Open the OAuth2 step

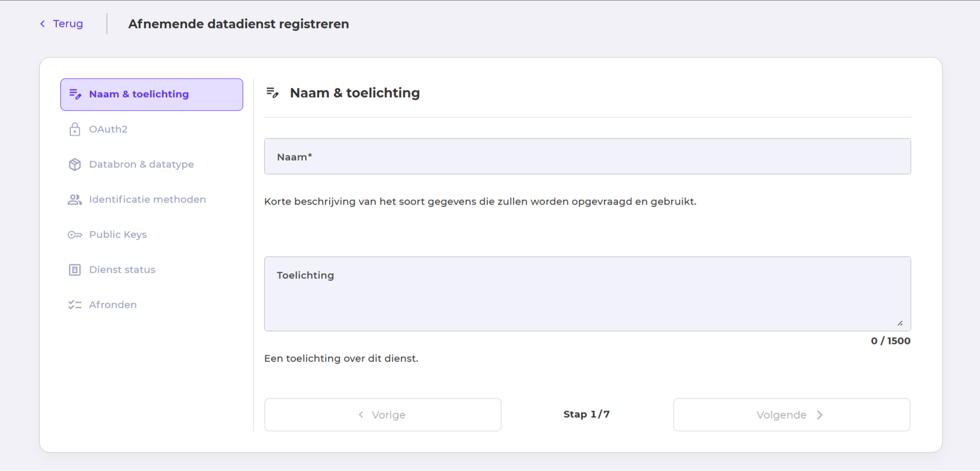(x=108, y=129)
